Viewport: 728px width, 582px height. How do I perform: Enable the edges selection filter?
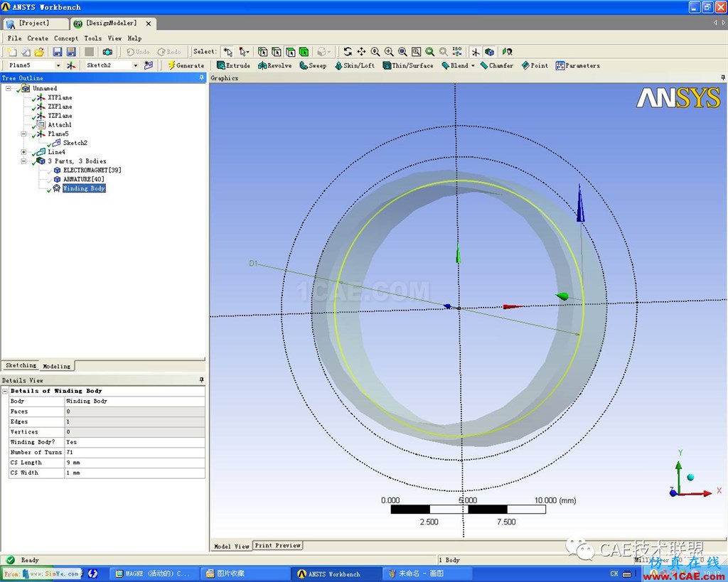point(277,52)
